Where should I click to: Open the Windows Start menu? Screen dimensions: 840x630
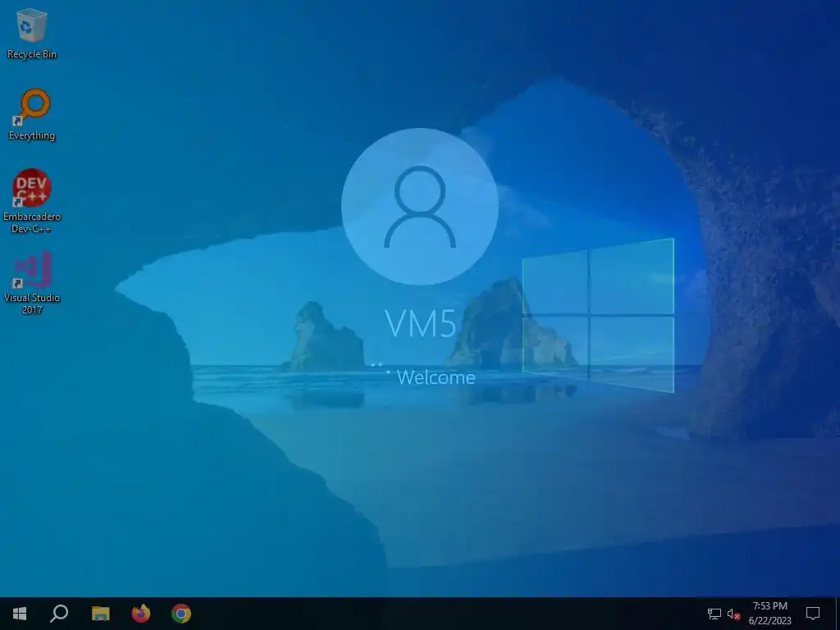pyautogui.click(x=20, y=614)
